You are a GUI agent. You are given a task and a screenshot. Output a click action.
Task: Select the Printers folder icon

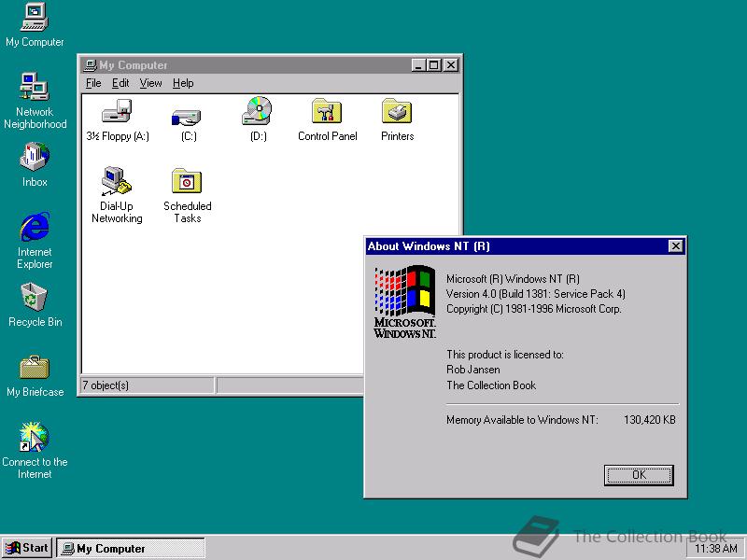pos(396,114)
